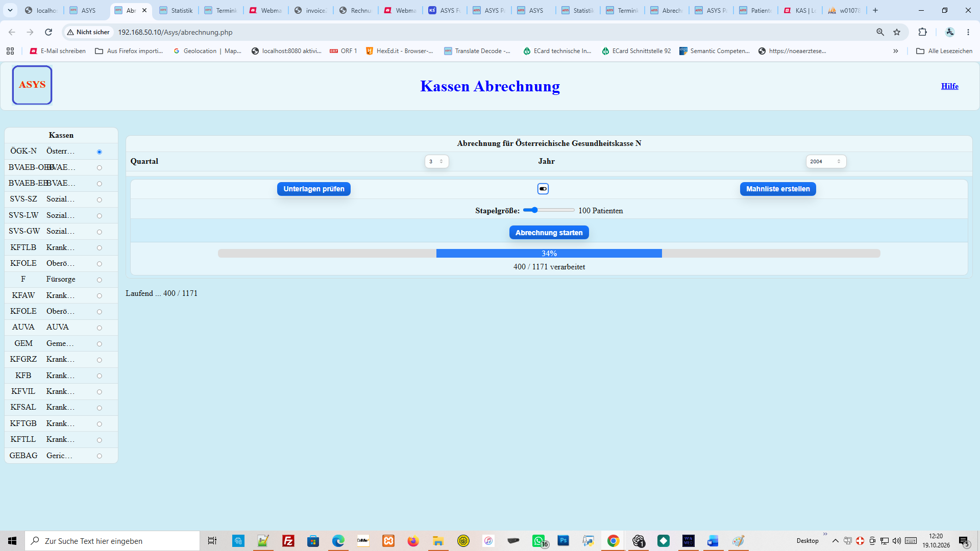Screen dimensions: 980x551
Task: Select the Fürsorge radio button
Action: click(x=100, y=280)
